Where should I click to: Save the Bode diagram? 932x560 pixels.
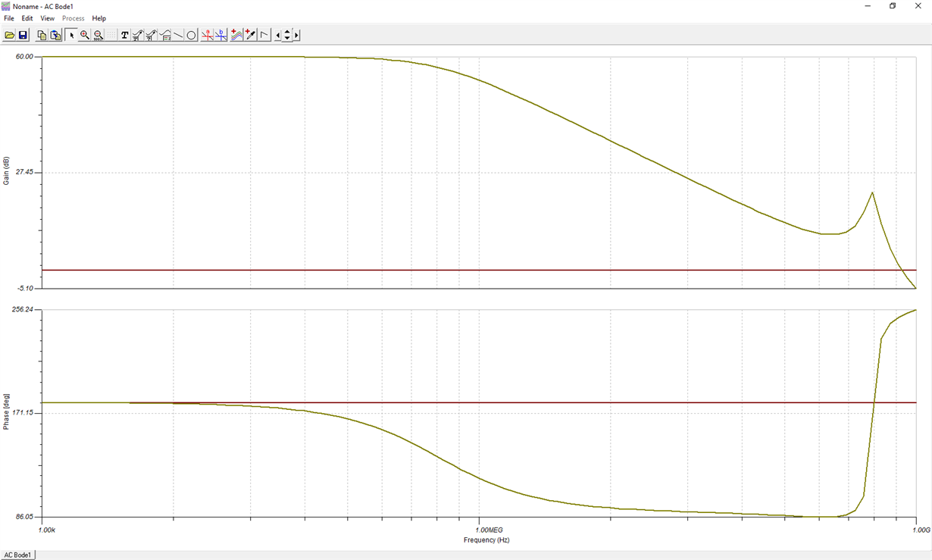(23, 35)
